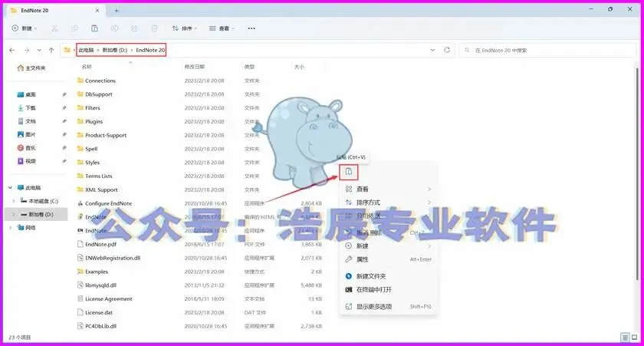644x346 pixels.
Task: Collapse the 此电脑 (This PC) tree node
Action: coord(10,188)
